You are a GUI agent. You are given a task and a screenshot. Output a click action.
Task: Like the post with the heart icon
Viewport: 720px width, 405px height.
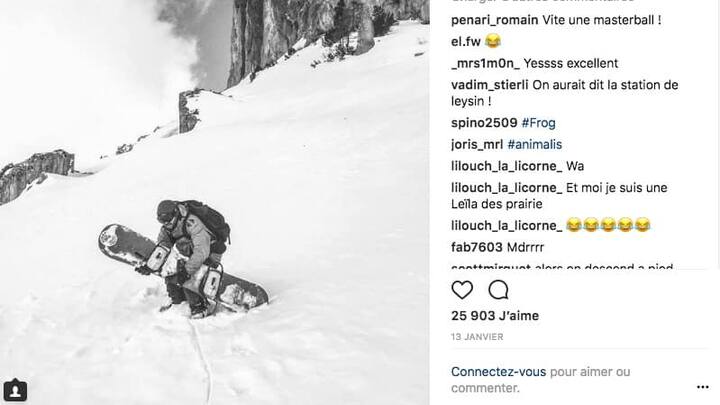(462, 290)
